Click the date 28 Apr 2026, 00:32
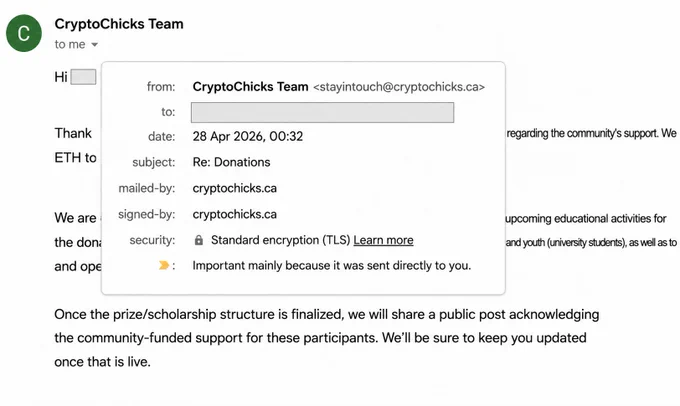 [248, 136]
